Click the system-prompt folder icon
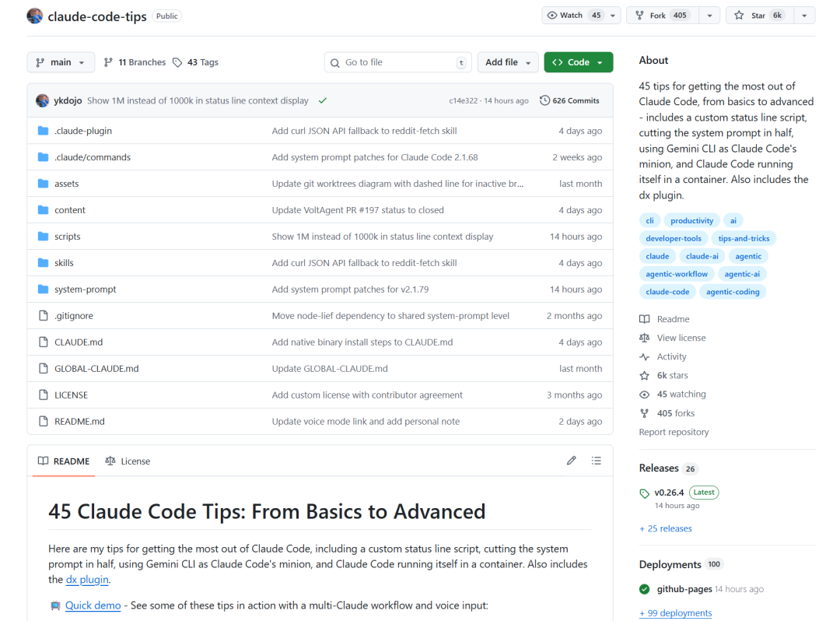Screen dimensions: 840x621 44,289
